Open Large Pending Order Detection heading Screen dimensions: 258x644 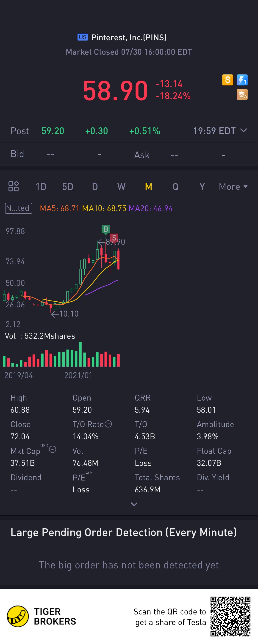tap(123, 532)
